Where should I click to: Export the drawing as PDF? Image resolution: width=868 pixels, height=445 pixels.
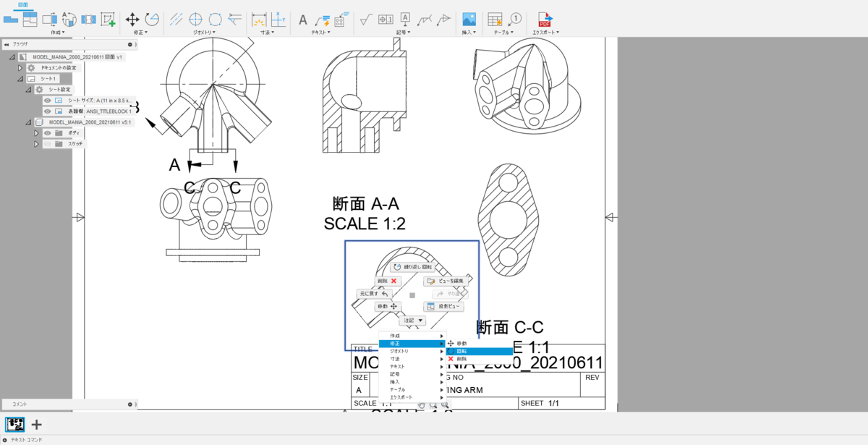point(544,19)
